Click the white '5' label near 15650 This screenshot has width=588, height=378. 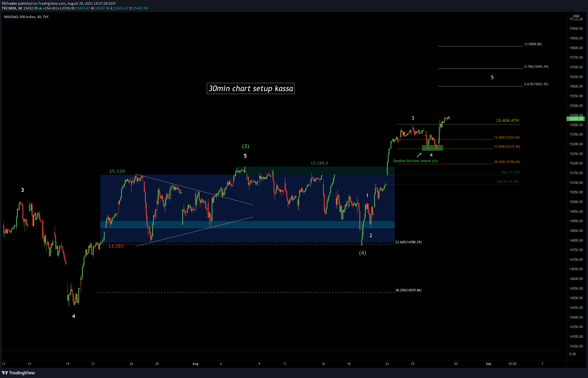tap(492, 77)
